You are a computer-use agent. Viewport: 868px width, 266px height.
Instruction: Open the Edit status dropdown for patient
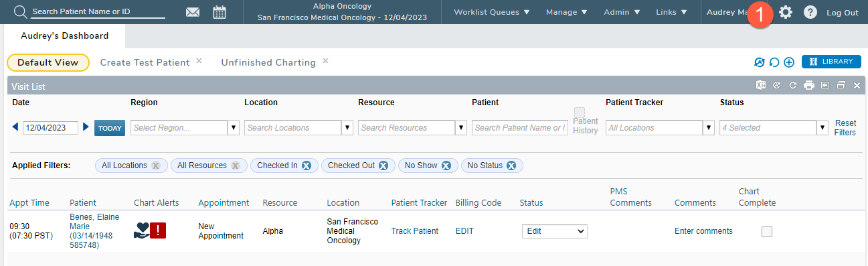coord(555,230)
